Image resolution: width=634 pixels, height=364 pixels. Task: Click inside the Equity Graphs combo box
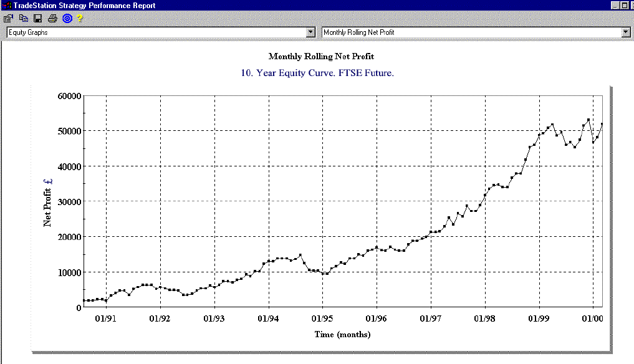(x=156, y=32)
